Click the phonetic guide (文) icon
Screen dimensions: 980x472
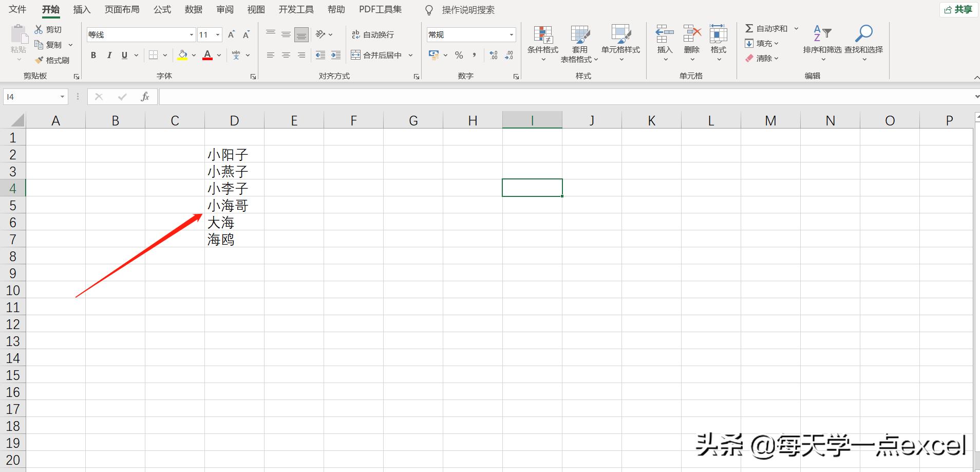click(x=236, y=55)
